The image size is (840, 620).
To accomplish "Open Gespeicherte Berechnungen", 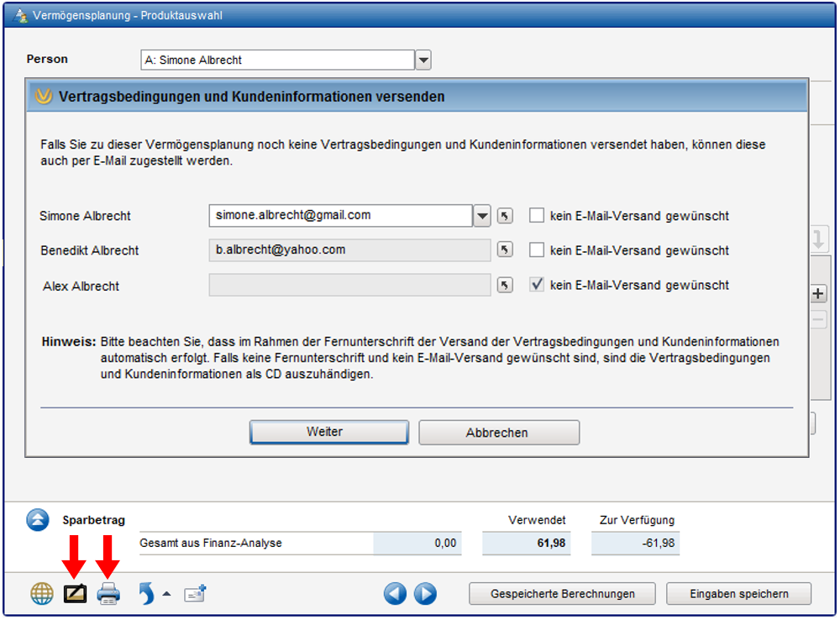I will coord(563,594).
